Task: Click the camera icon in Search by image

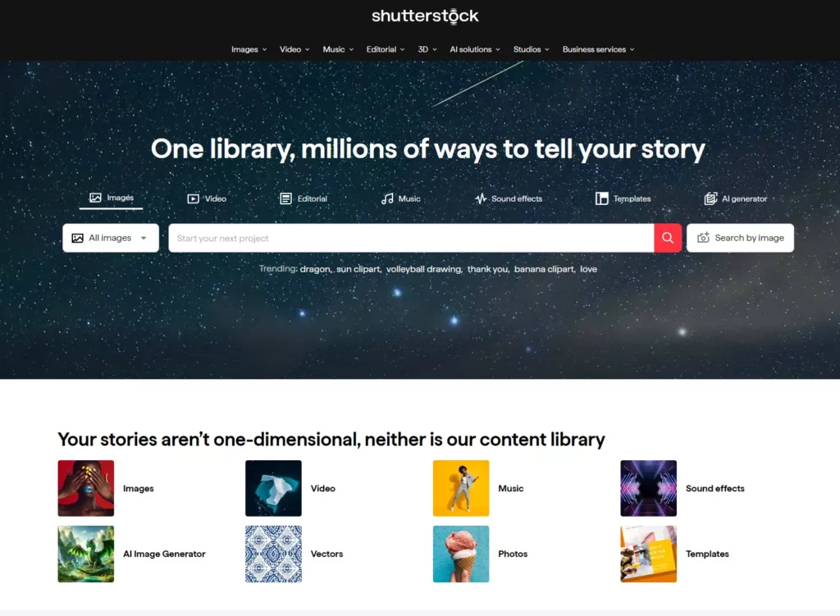Action: pyautogui.click(x=703, y=238)
